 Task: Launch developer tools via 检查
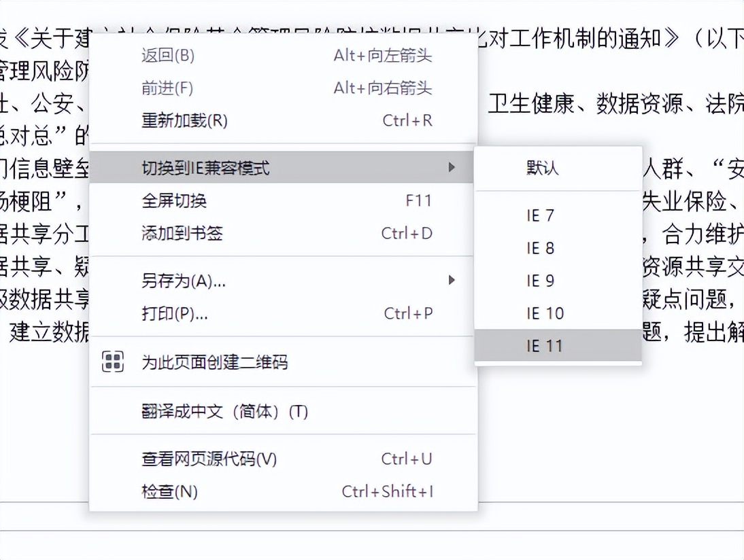(x=168, y=491)
